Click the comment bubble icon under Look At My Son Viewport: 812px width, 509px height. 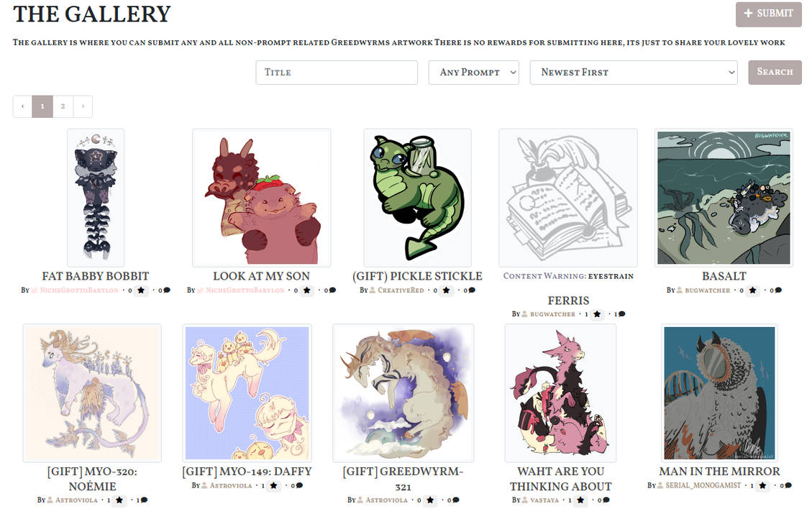pos(332,290)
